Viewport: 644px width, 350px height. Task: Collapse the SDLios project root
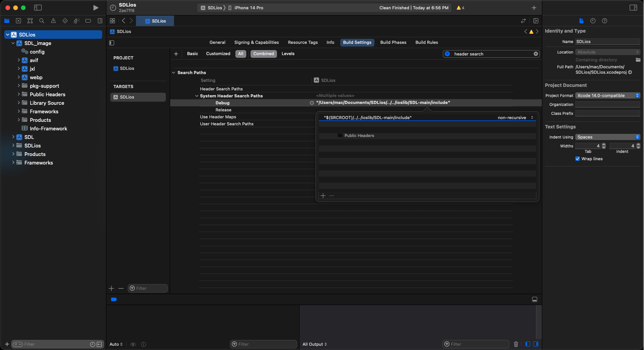click(7, 35)
